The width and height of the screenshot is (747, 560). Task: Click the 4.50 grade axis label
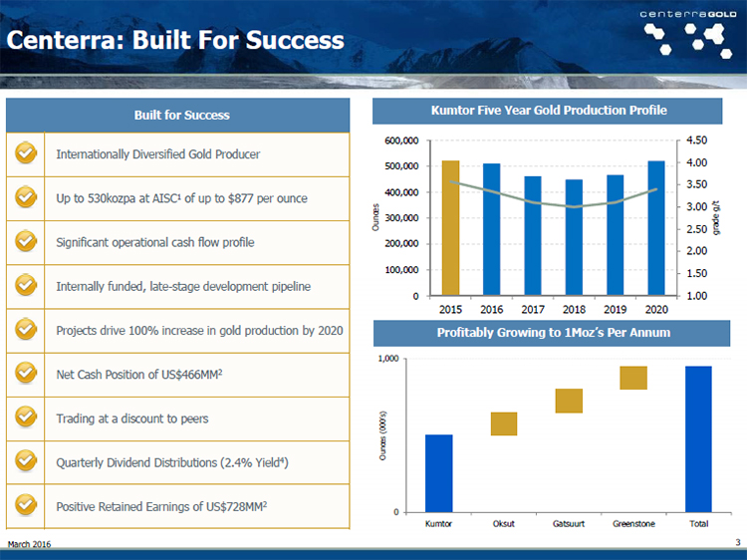696,140
